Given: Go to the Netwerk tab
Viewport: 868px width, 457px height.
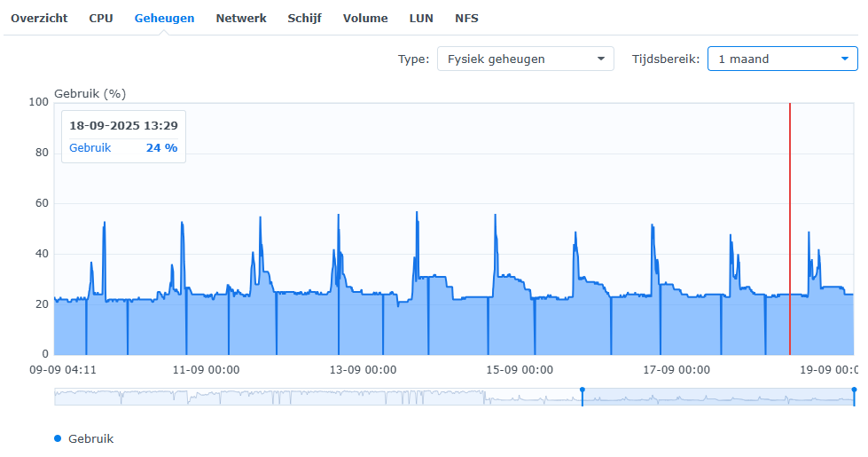Looking at the screenshot, I should point(241,19).
